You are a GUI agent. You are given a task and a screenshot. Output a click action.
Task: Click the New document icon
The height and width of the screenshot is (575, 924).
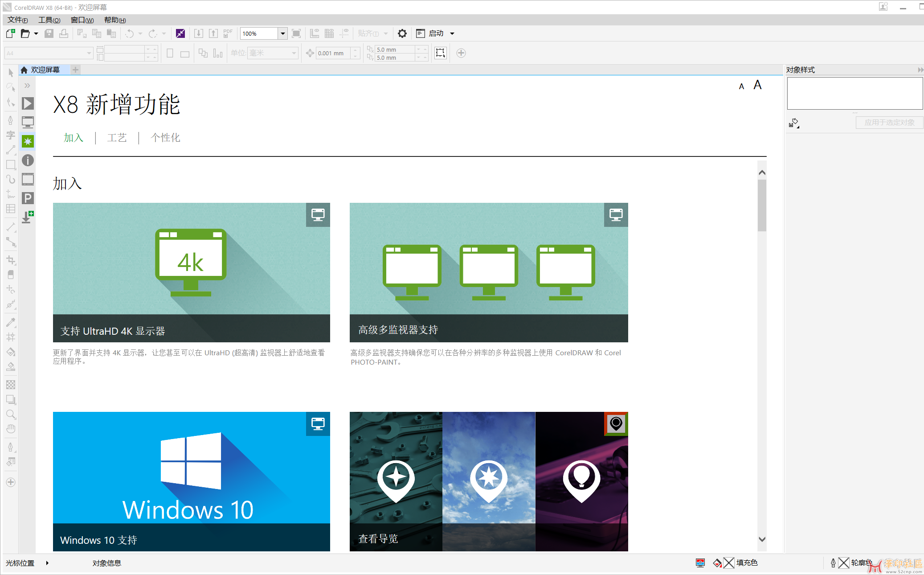[x=11, y=33]
